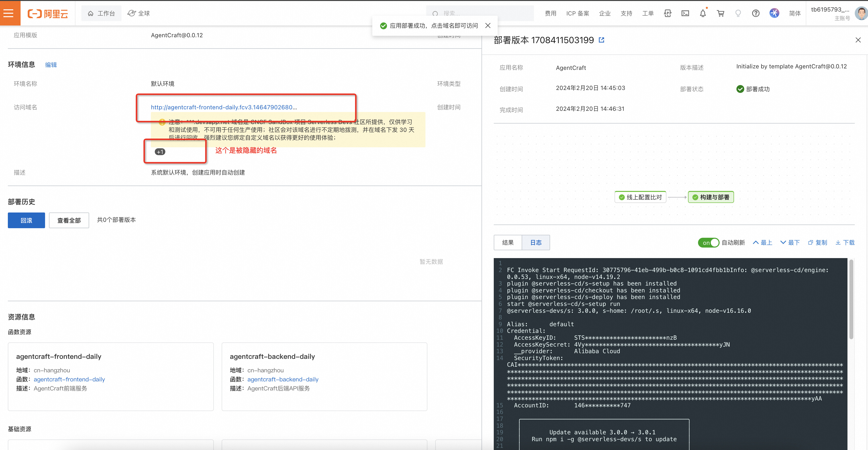Viewport: 868px width, 450px height.
Task: Open the AI assistant round icon
Action: 774,13
